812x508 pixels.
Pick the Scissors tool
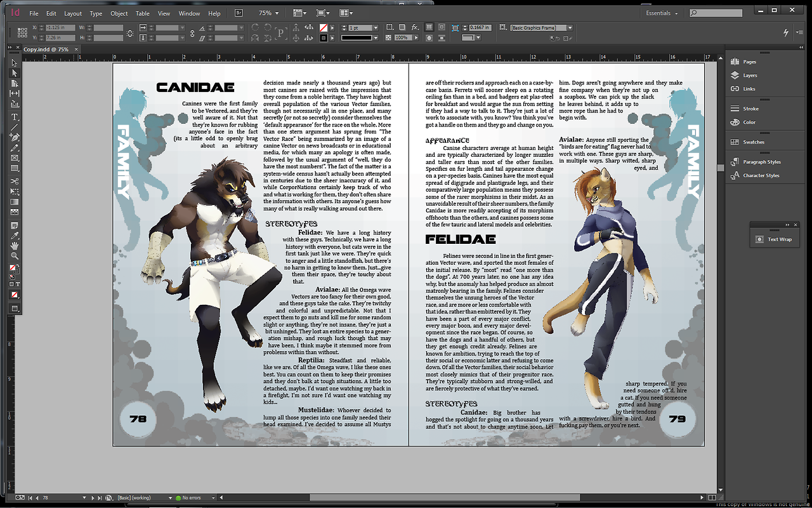(15, 181)
